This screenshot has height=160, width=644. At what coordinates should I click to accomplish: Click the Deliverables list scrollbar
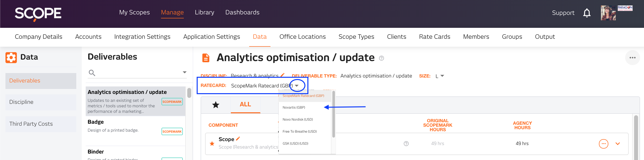point(189,93)
